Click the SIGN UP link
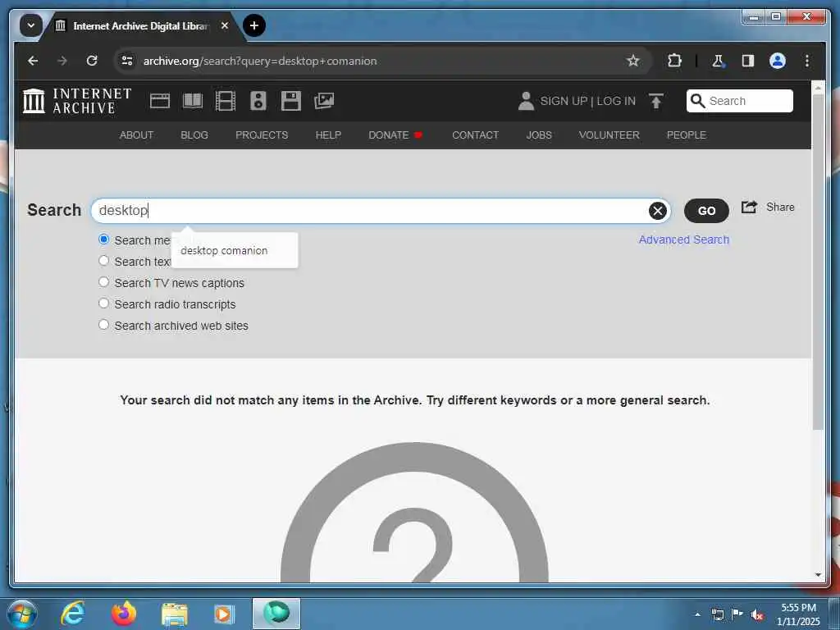The image size is (840, 630). pos(564,101)
